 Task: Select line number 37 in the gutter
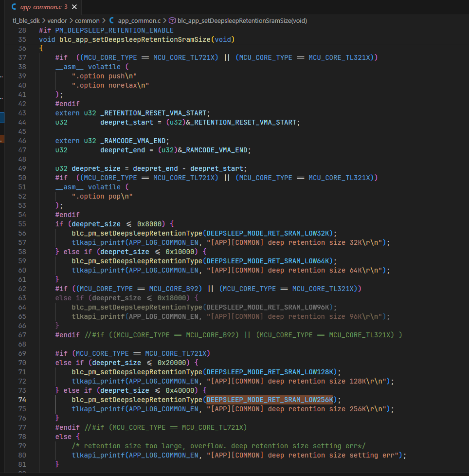[x=22, y=58]
